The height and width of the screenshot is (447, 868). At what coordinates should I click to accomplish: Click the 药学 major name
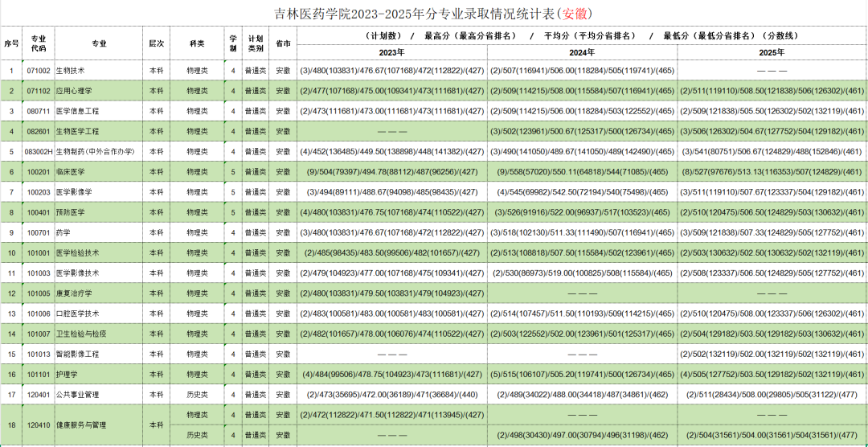tap(63, 232)
